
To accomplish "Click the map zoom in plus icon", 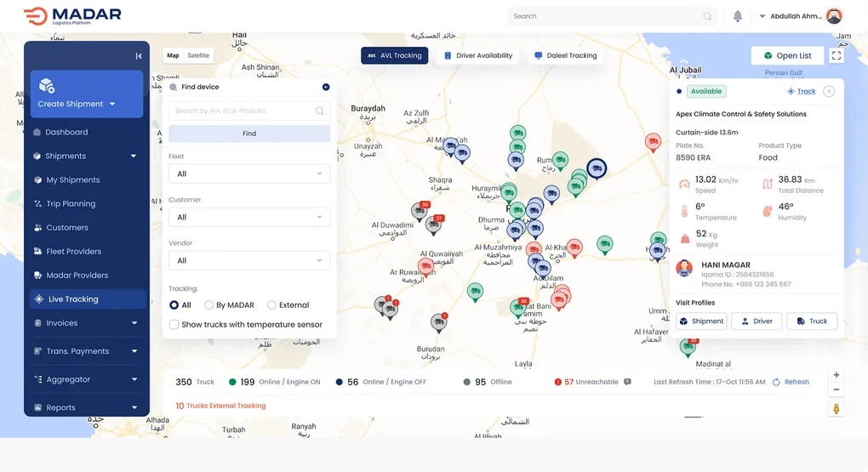I will [837, 375].
